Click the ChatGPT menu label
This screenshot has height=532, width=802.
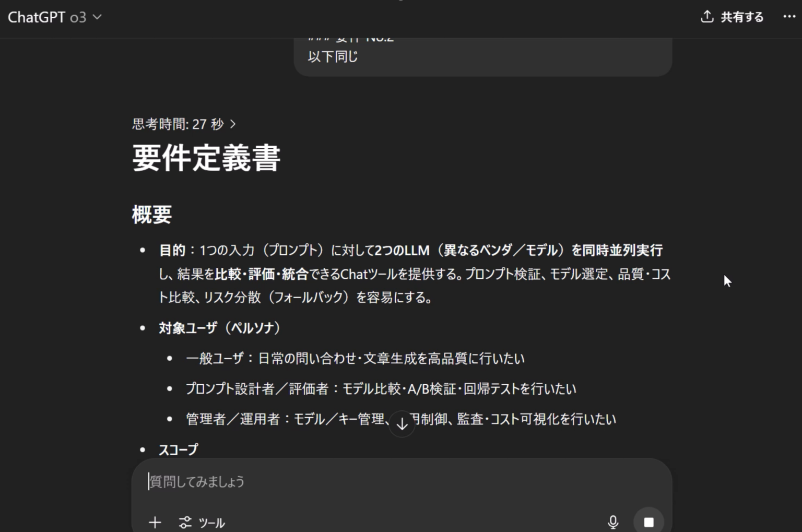[37, 17]
